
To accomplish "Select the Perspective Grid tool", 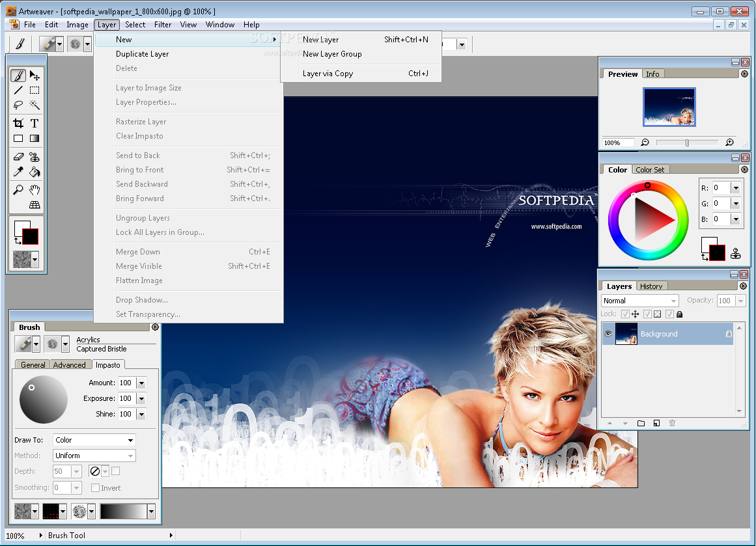I will point(35,205).
